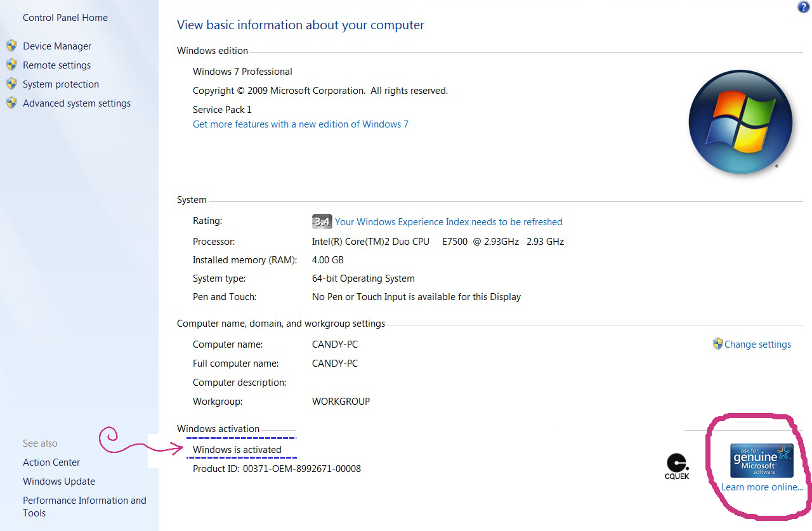Click the Product ID 00371-OEM-8992671-00008 text

click(x=277, y=469)
